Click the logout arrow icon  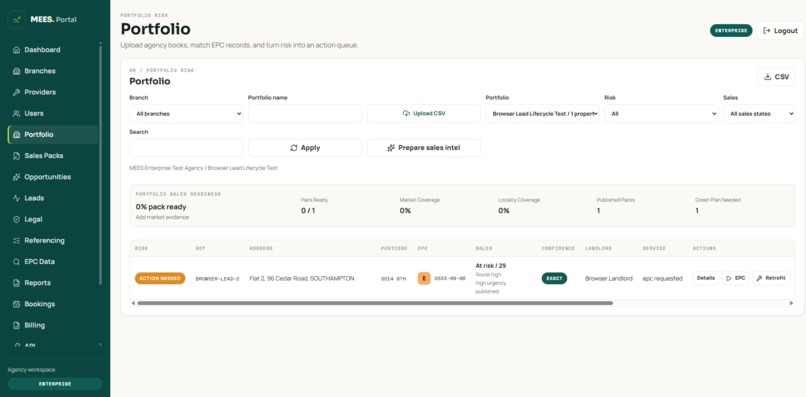coord(767,31)
